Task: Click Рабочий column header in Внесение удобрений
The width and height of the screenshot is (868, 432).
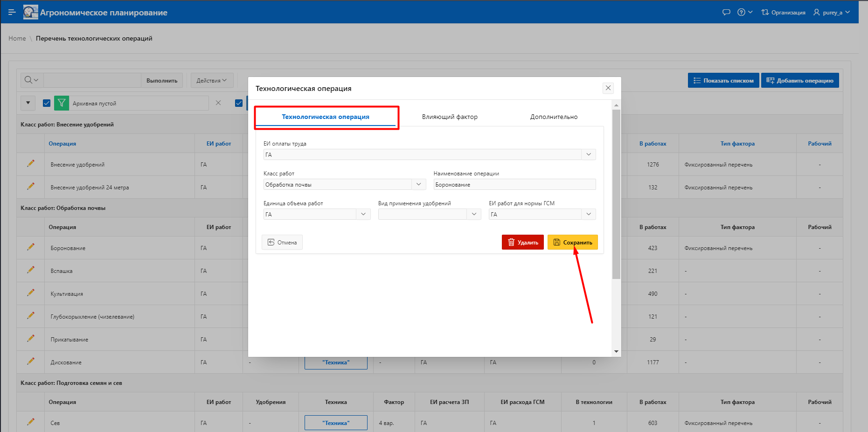Action: [819, 144]
